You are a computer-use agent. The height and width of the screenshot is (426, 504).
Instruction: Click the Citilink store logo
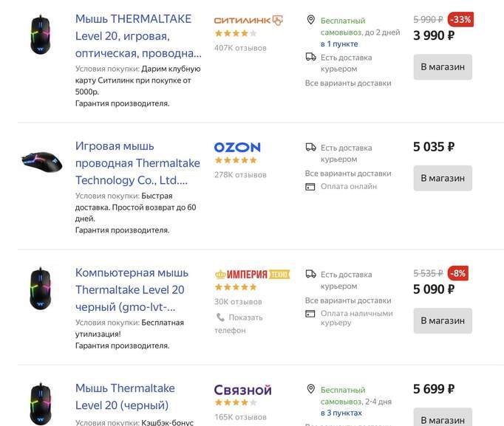coord(248,20)
